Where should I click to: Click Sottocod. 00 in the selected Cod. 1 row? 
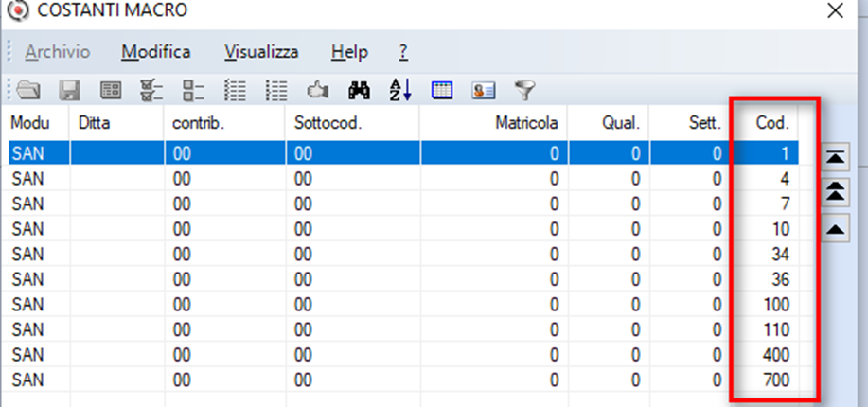pyautogui.click(x=303, y=153)
